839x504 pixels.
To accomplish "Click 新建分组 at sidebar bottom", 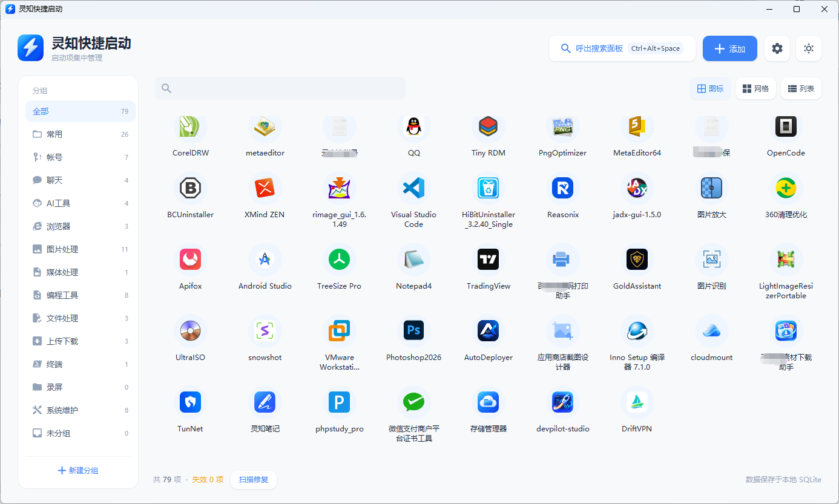I will [78, 471].
